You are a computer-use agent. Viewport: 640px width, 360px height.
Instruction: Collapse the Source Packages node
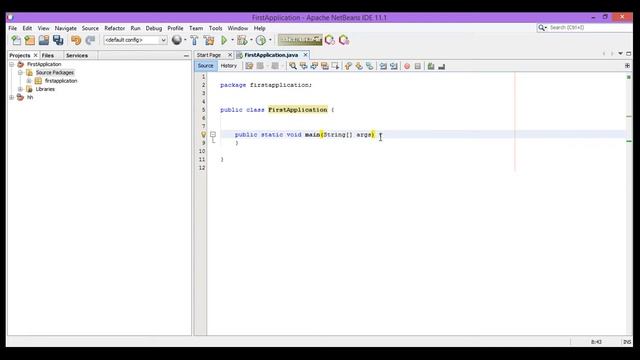pos(20,72)
